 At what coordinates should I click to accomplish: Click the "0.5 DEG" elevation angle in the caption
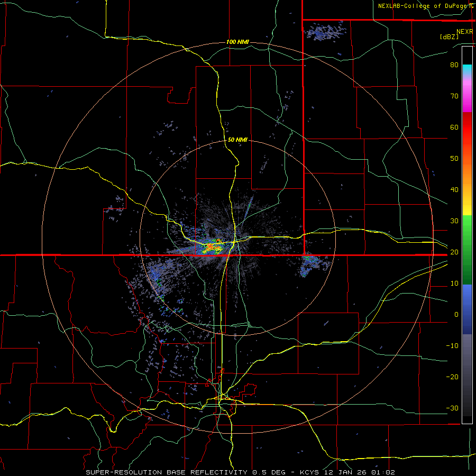(269, 472)
